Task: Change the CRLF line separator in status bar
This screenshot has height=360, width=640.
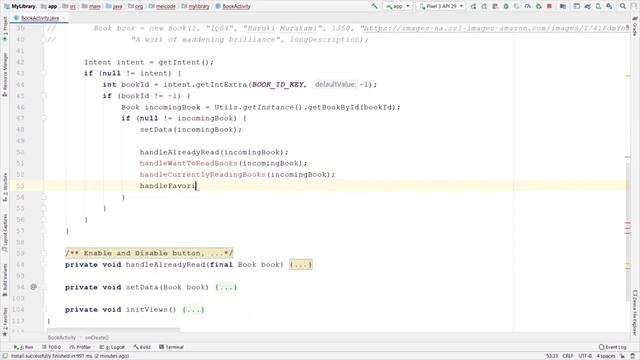Action: click(567, 356)
